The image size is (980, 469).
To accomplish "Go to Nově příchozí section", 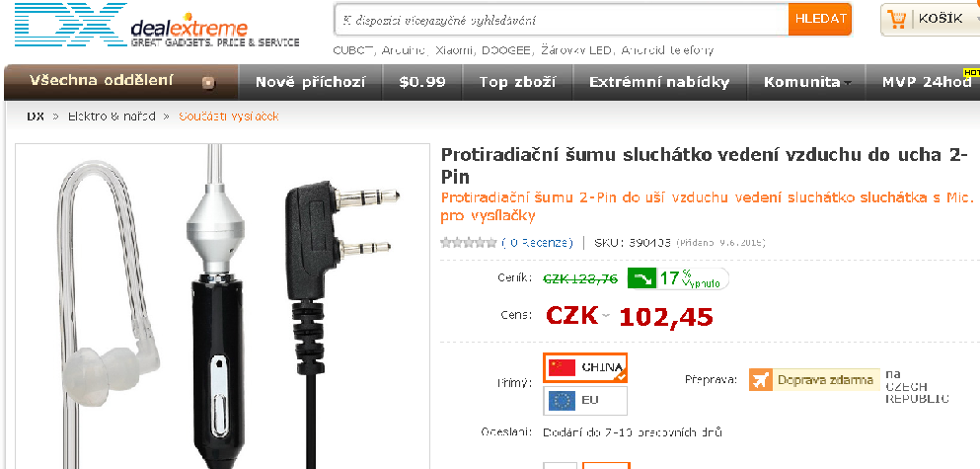I will point(310,82).
